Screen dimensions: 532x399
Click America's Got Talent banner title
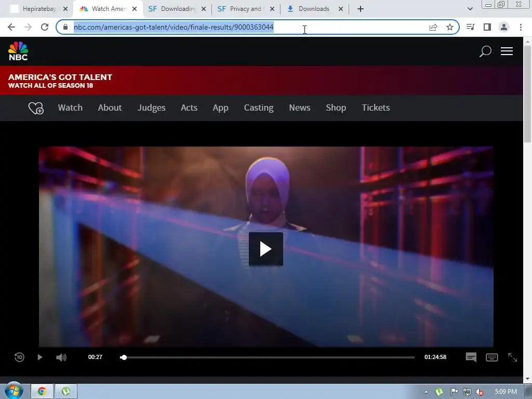[x=60, y=77]
